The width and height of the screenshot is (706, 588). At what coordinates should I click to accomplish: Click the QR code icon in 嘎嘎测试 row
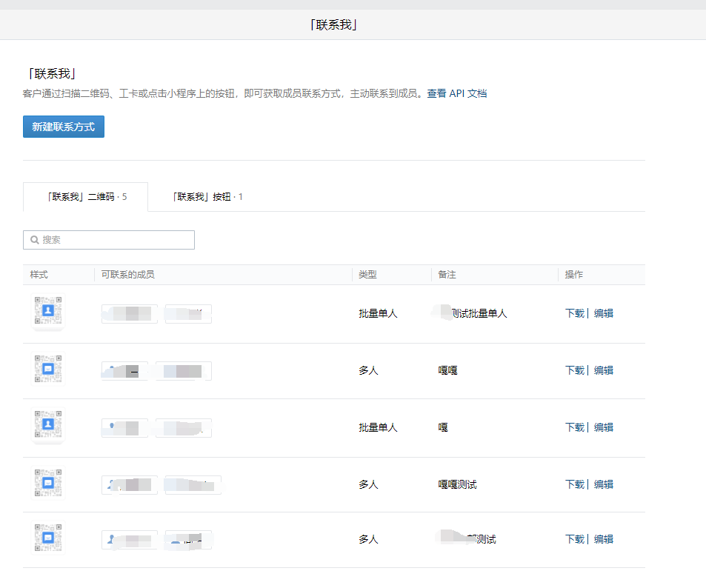pyautogui.click(x=48, y=483)
